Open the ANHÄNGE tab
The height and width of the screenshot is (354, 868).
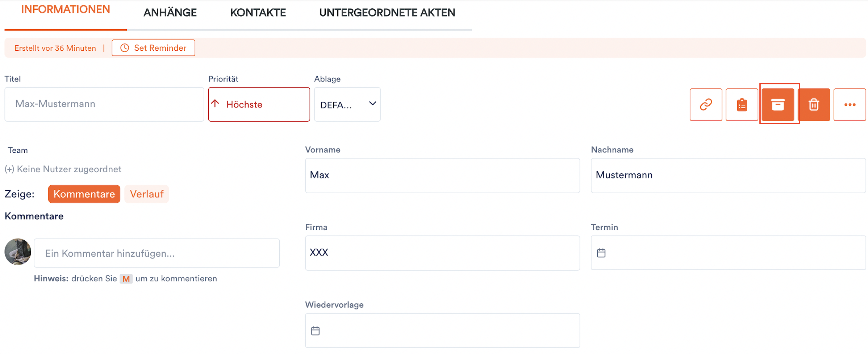170,13
